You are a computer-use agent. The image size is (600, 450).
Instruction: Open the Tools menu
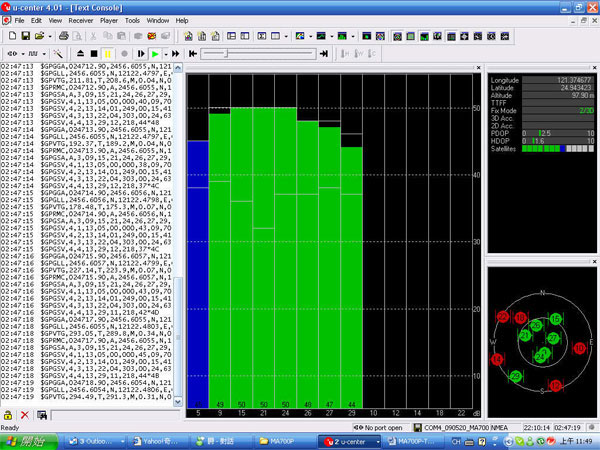tap(132, 21)
